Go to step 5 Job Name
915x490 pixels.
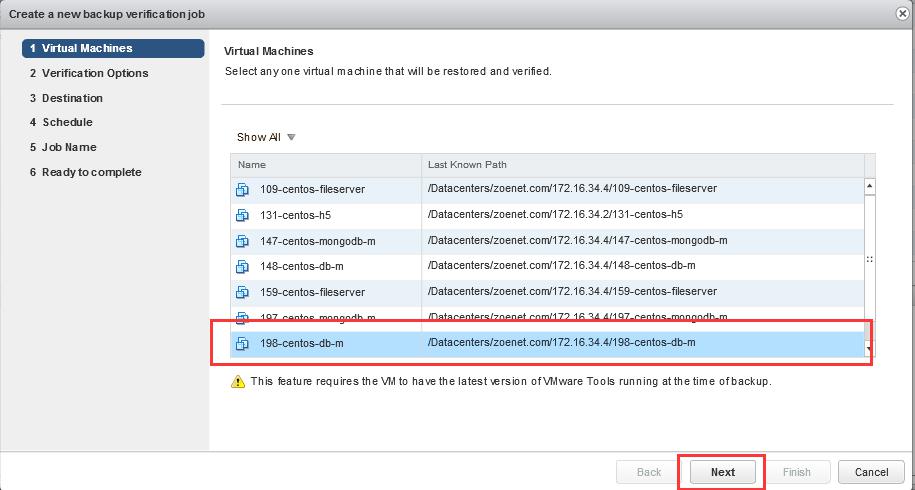63,148
